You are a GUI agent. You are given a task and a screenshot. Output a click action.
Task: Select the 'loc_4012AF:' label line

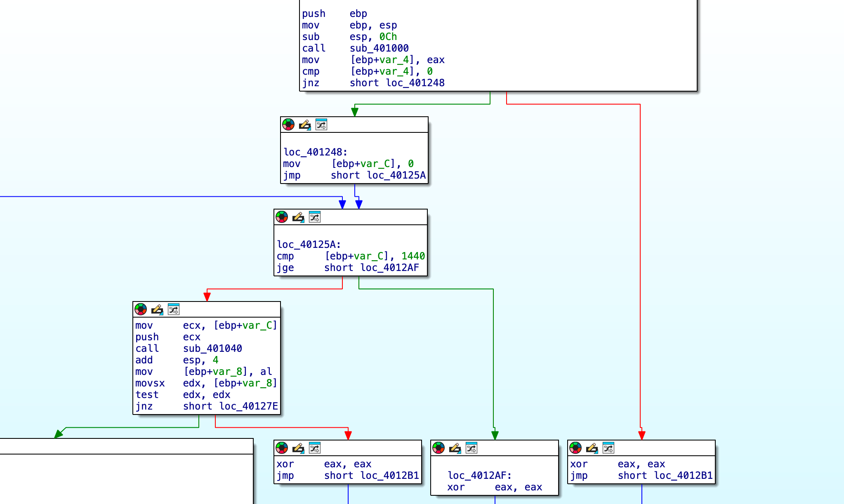pos(480,476)
